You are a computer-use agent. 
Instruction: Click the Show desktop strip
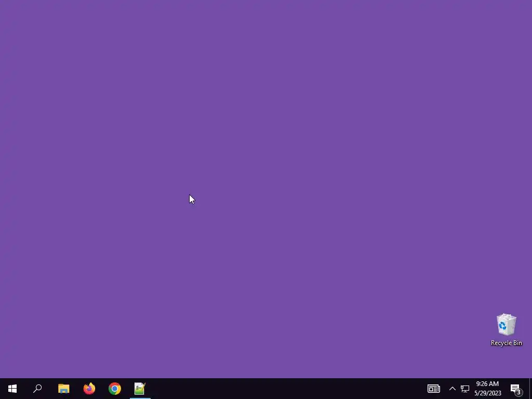530,389
